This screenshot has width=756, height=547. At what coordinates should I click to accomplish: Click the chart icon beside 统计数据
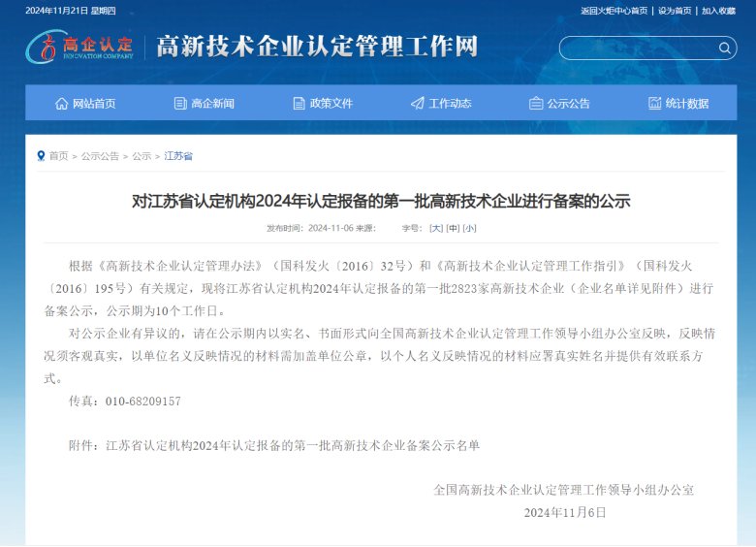coord(655,104)
